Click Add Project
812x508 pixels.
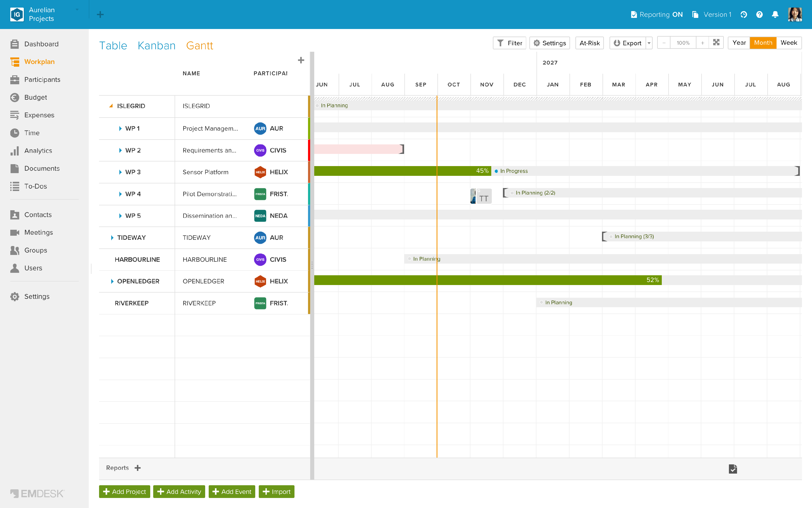(125, 491)
